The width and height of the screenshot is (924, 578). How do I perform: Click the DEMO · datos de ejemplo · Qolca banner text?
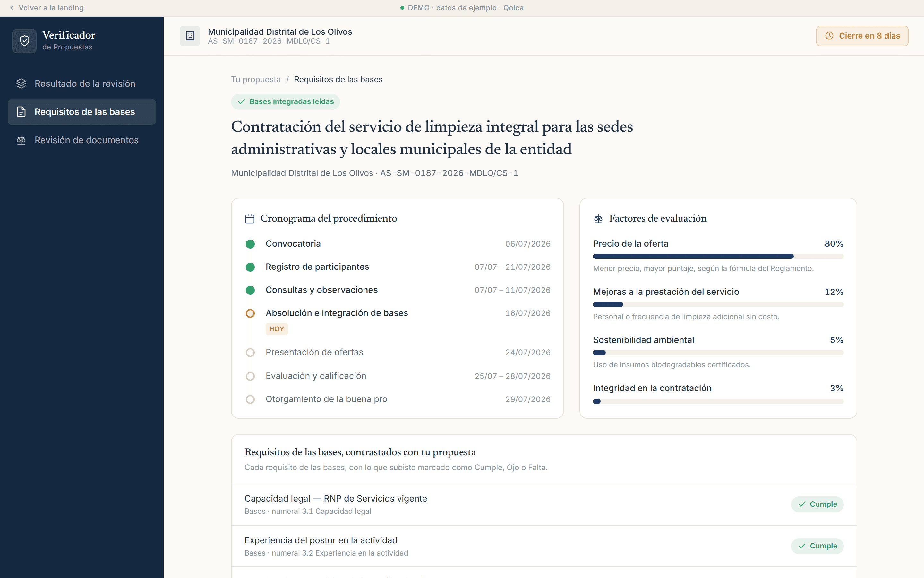click(x=466, y=8)
